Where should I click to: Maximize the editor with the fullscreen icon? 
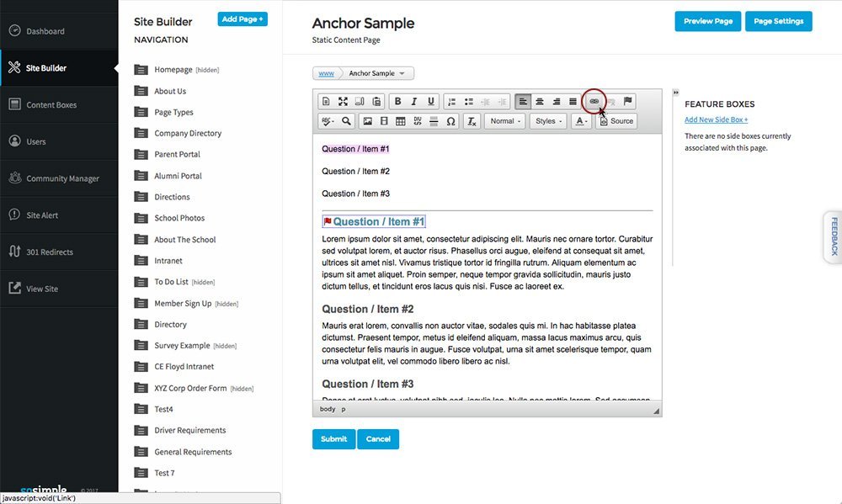[343, 102]
